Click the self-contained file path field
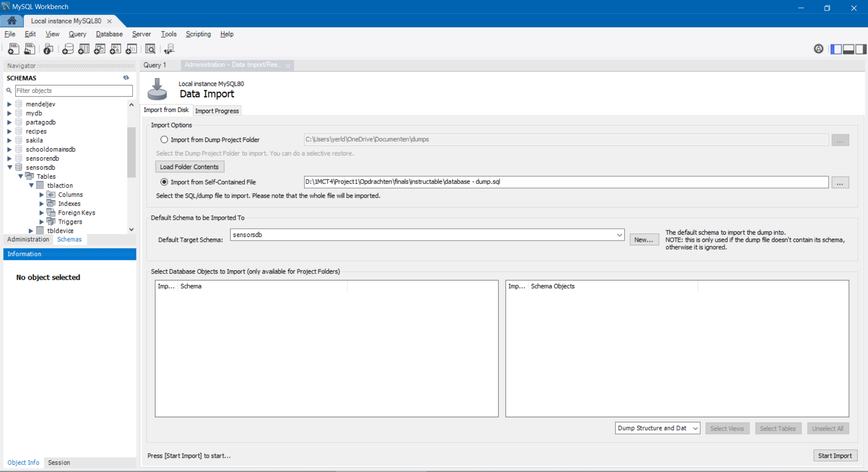The image size is (868, 472). 566,182
